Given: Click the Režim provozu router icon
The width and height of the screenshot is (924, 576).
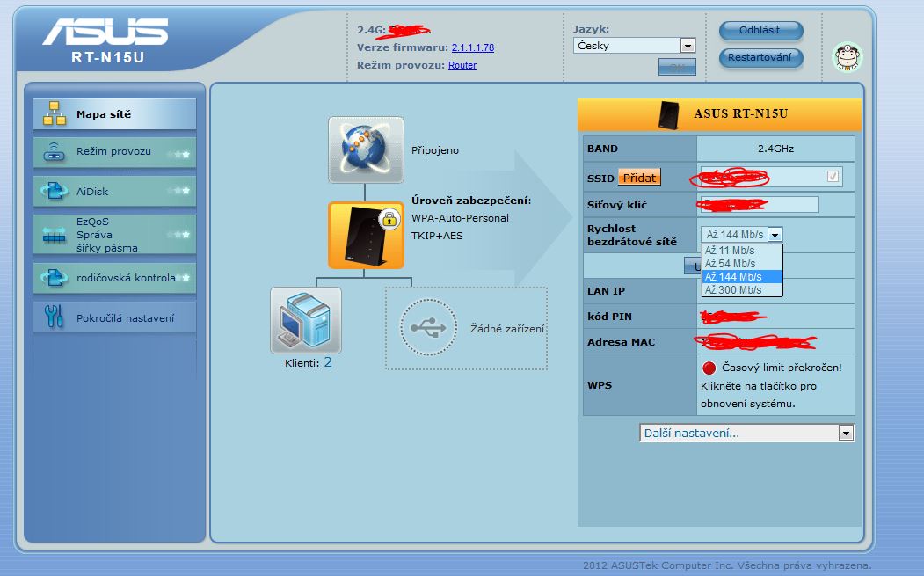Looking at the screenshot, I should click(x=55, y=152).
